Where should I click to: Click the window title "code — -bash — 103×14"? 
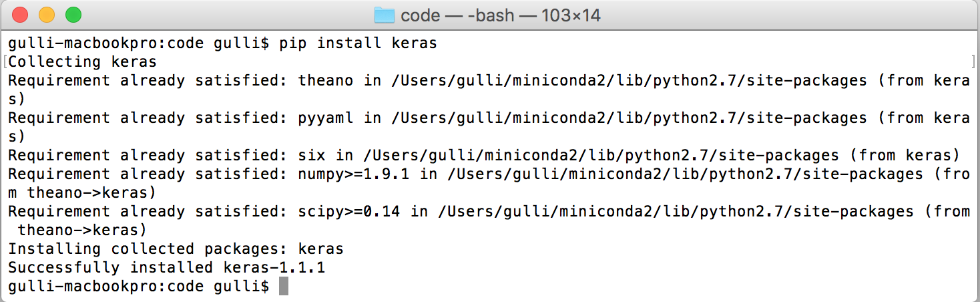500,15
